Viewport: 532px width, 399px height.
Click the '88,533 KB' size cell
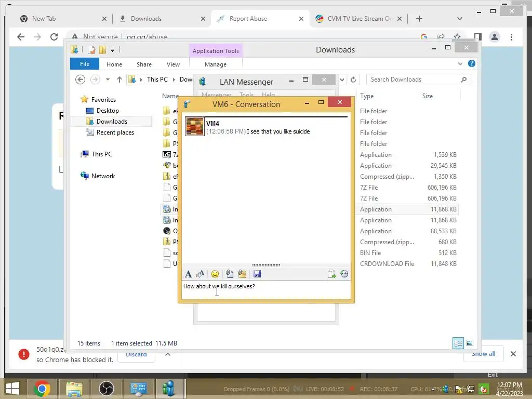click(x=444, y=231)
